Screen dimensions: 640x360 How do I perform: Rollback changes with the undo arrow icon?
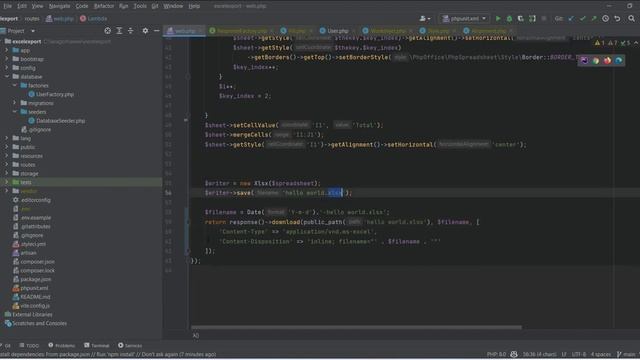tap(617, 18)
